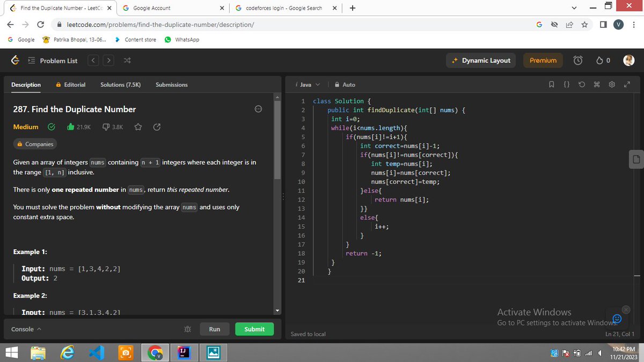Viewport: 644px width, 362px height.
Task: Open the Dynamic Layout button
Action: [x=481, y=61]
